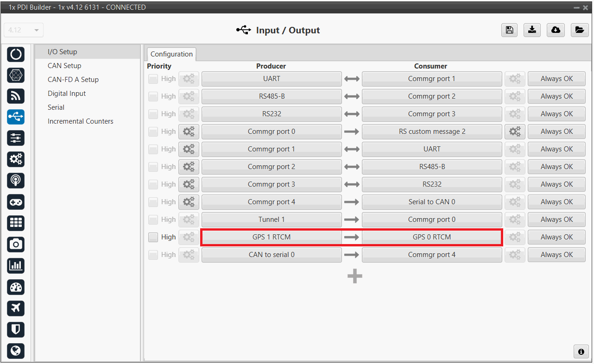The width and height of the screenshot is (594, 364).
Task: Open producer gear settings for Commgr port 0
Action: pyautogui.click(x=189, y=132)
